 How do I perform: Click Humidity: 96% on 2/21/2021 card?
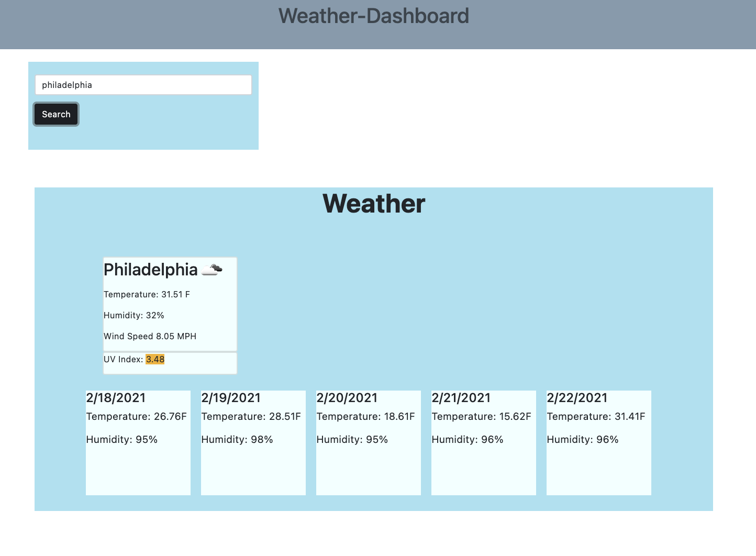pyautogui.click(x=468, y=440)
